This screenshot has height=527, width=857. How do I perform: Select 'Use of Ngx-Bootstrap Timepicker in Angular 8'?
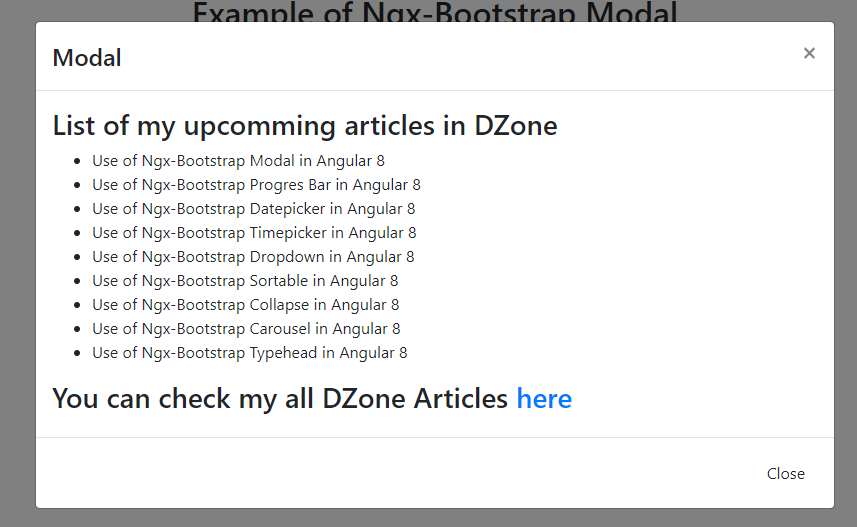(x=254, y=233)
